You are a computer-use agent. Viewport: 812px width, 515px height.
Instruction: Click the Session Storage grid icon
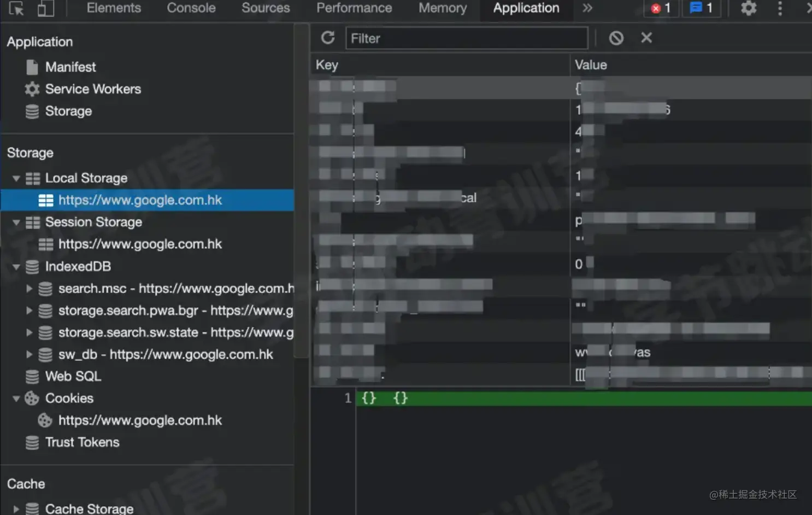pyautogui.click(x=33, y=223)
